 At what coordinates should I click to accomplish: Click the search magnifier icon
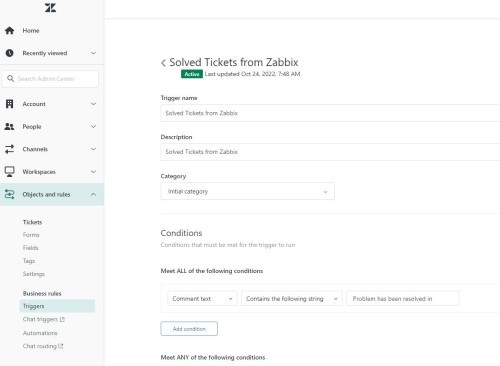tap(11, 79)
